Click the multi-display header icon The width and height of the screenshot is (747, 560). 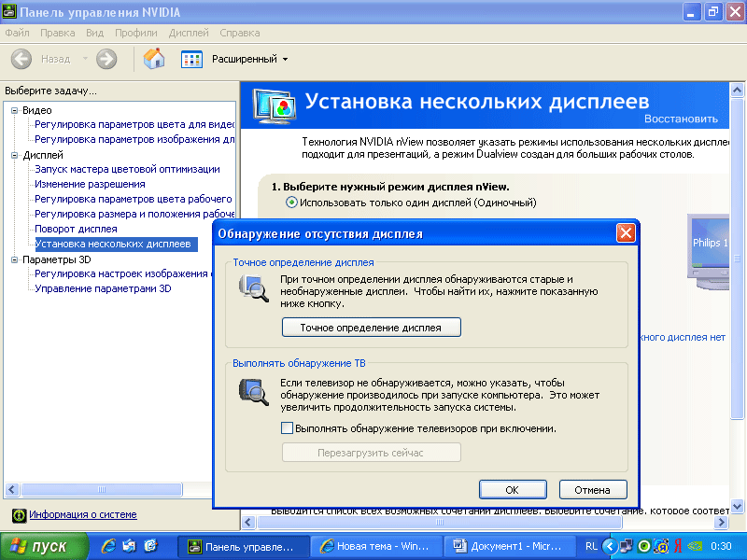point(274,105)
